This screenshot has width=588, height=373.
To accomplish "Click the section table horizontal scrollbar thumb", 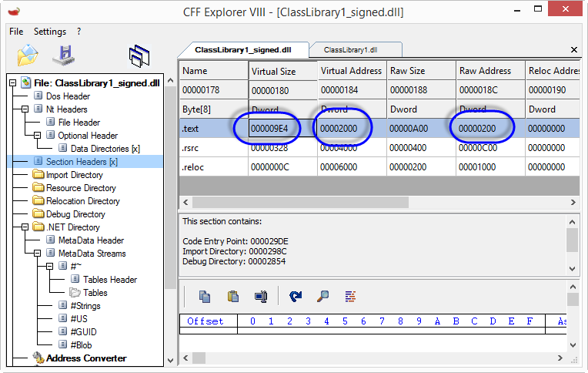I will (300, 202).
